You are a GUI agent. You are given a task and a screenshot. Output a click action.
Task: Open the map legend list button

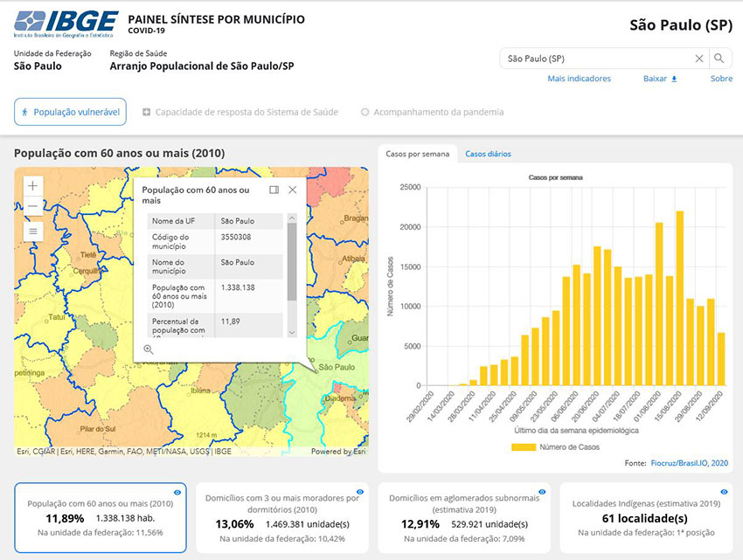tap(33, 231)
